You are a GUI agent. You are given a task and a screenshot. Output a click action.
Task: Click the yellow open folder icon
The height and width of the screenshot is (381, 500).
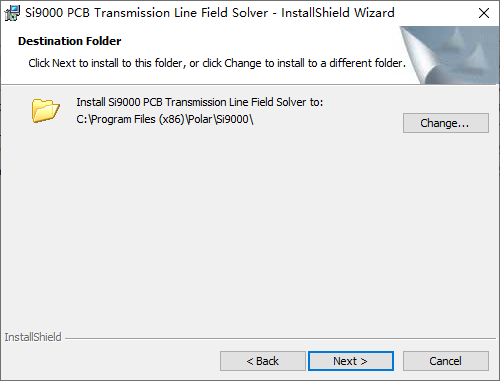point(46,110)
